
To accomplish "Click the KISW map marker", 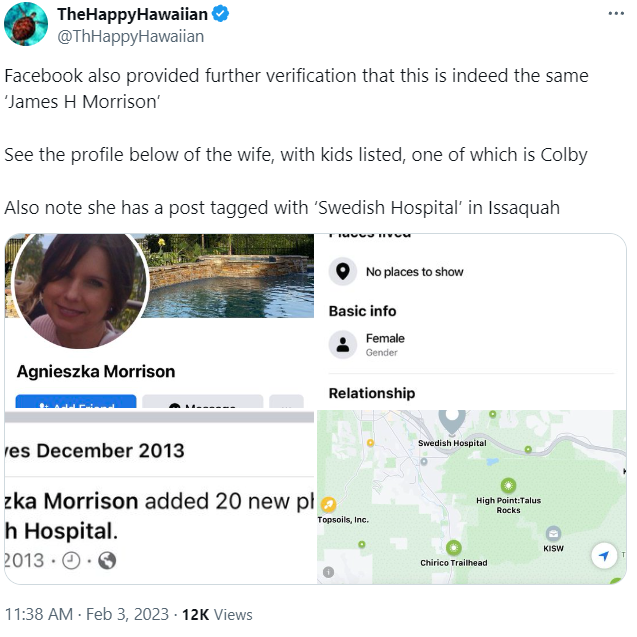I will point(553,533).
